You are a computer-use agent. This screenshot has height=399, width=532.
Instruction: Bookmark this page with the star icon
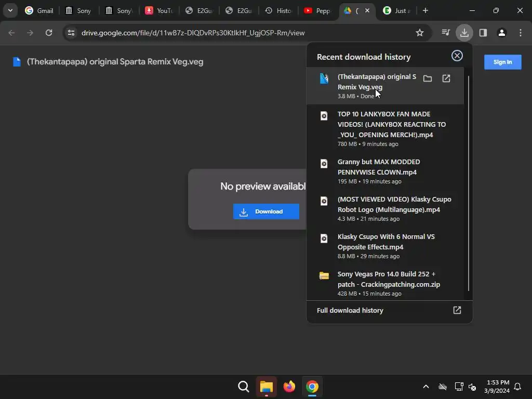click(x=420, y=33)
